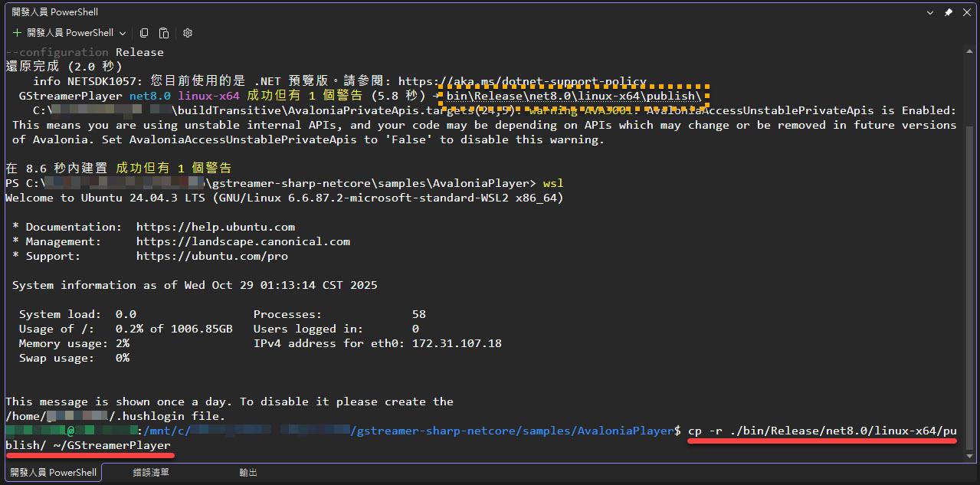Select the 開發人員 PowerShell bottom tab

[x=54, y=473]
